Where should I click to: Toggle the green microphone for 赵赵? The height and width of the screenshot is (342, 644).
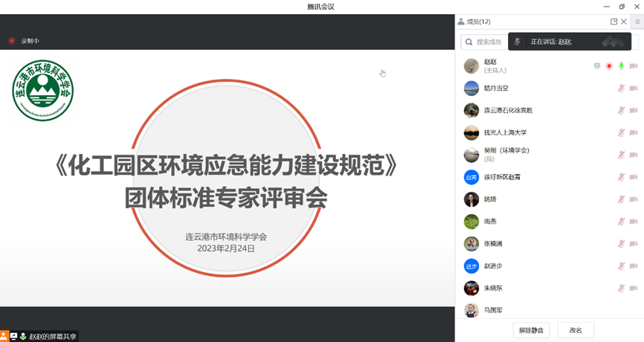pyautogui.click(x=621, y=66)
